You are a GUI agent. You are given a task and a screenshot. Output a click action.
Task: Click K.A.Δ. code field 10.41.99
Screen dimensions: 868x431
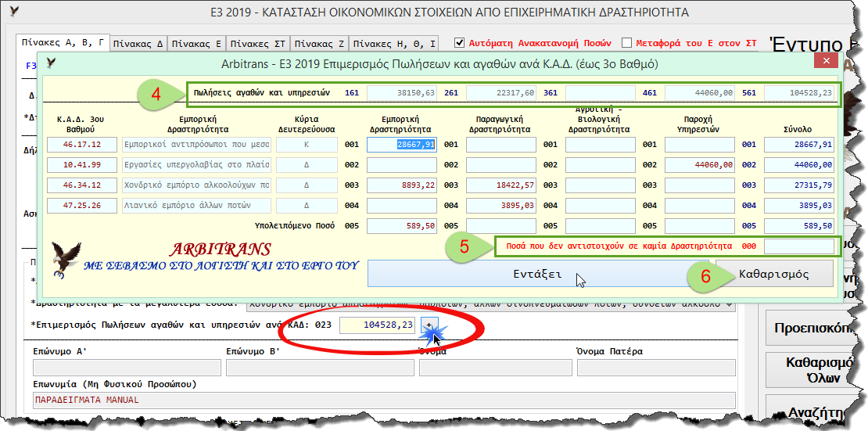pos(82,165)
